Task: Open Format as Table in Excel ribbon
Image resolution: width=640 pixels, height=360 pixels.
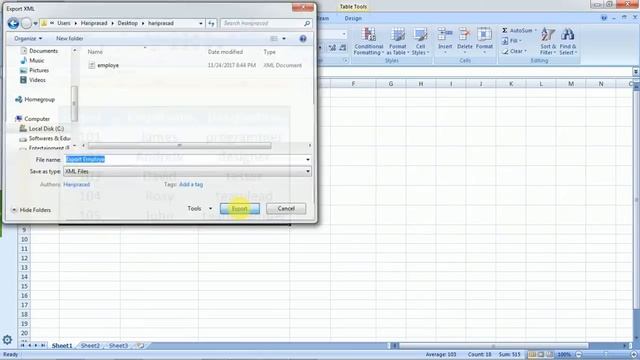Action: click(398, 41)
